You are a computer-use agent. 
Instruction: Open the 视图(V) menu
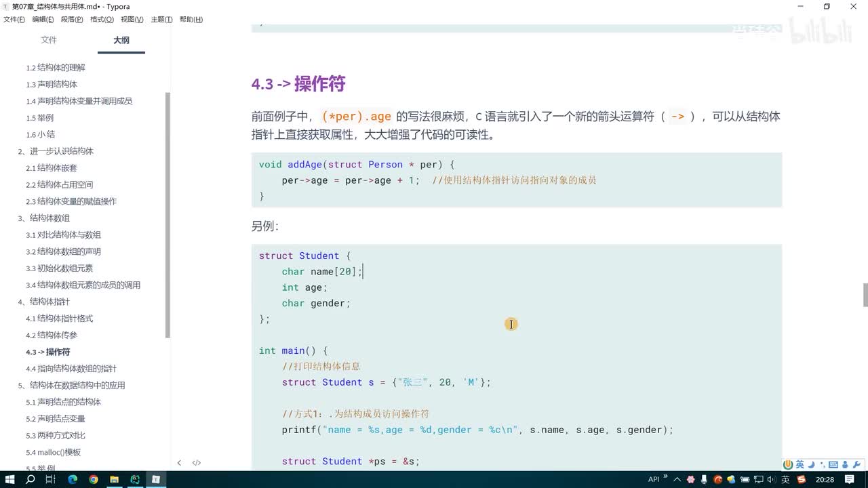click(x=132, y=20)
